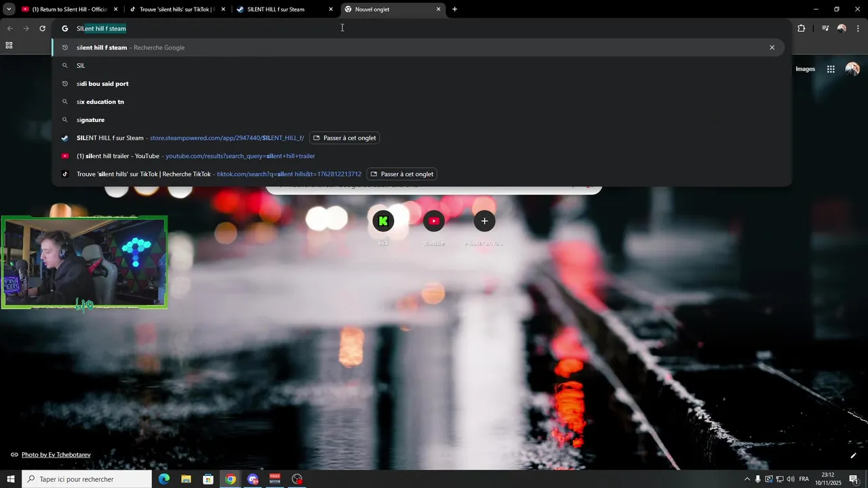
Task: Choose the 'six education tn' suggestion
Action: (418, 102)
